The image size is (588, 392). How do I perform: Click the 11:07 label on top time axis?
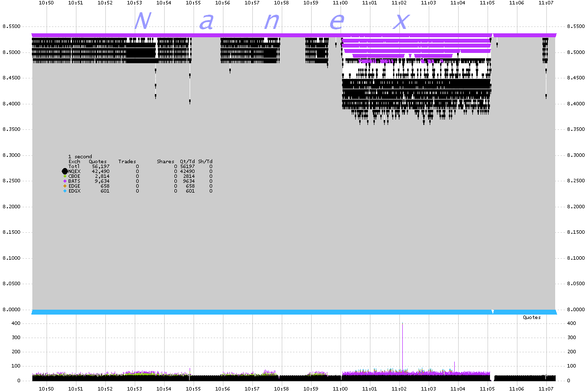pyautogui.click(x=546, y=3)
